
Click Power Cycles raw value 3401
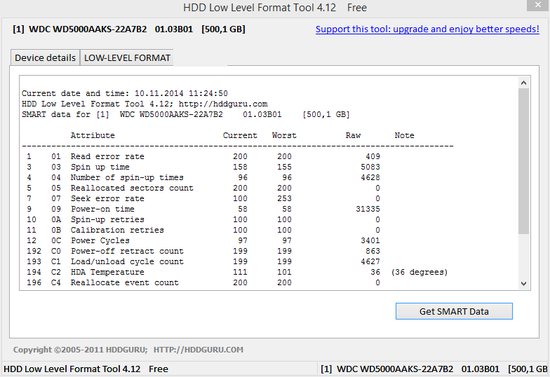[x=370, y=241]
